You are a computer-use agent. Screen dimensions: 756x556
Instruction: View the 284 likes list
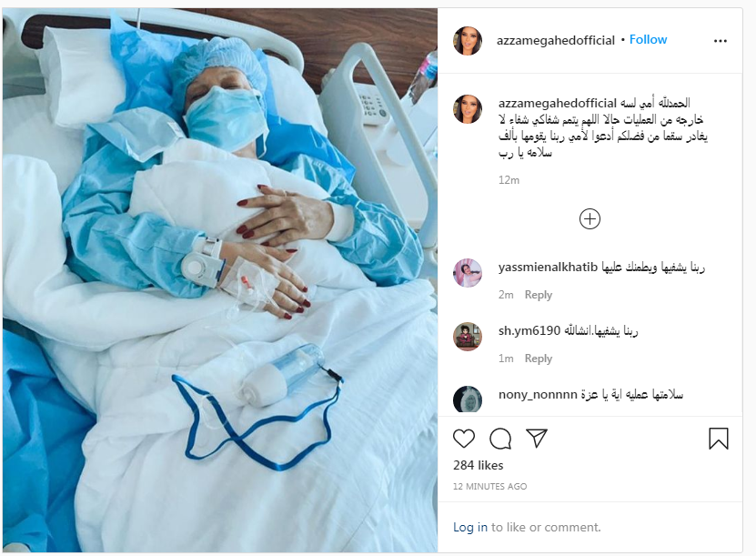pos(478,465)
